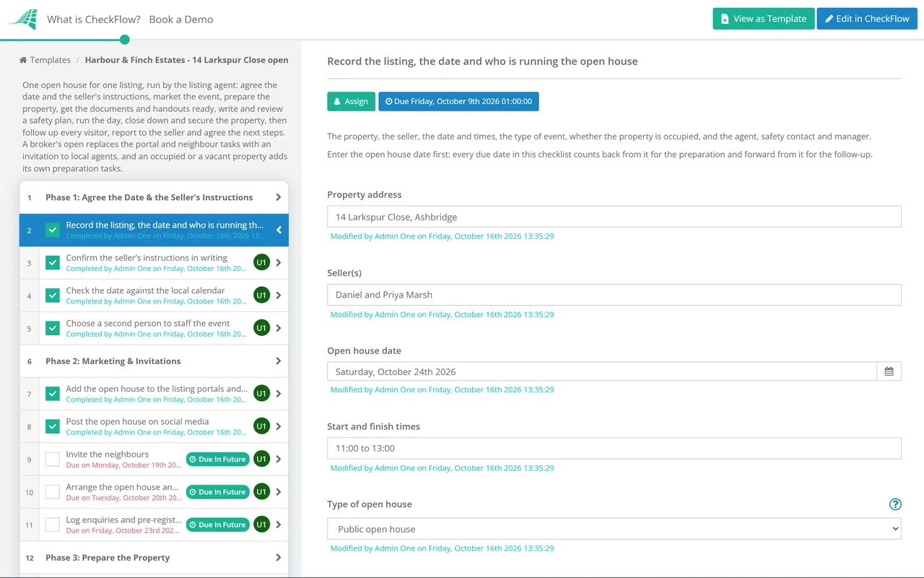924x578 pixels.
Task: Click the CheckFlow logo icon
Action: [x=22, y=19]
